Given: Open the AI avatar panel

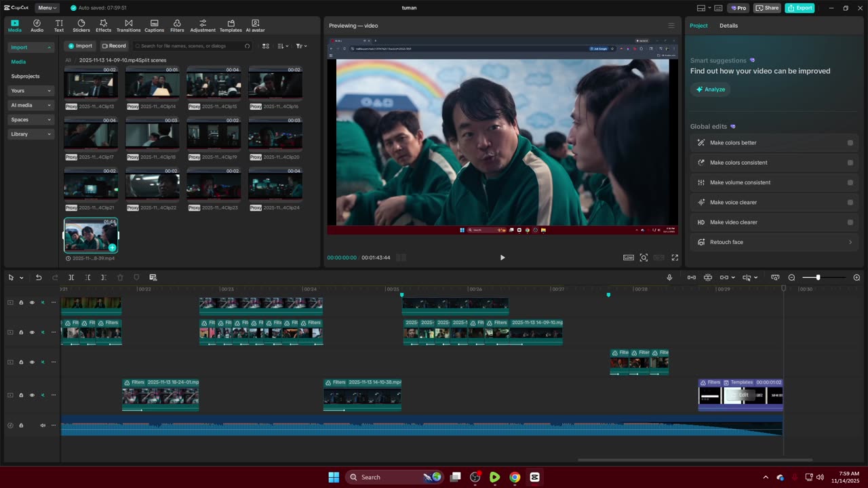Looking at the screenshot, I should coord(255,26).
